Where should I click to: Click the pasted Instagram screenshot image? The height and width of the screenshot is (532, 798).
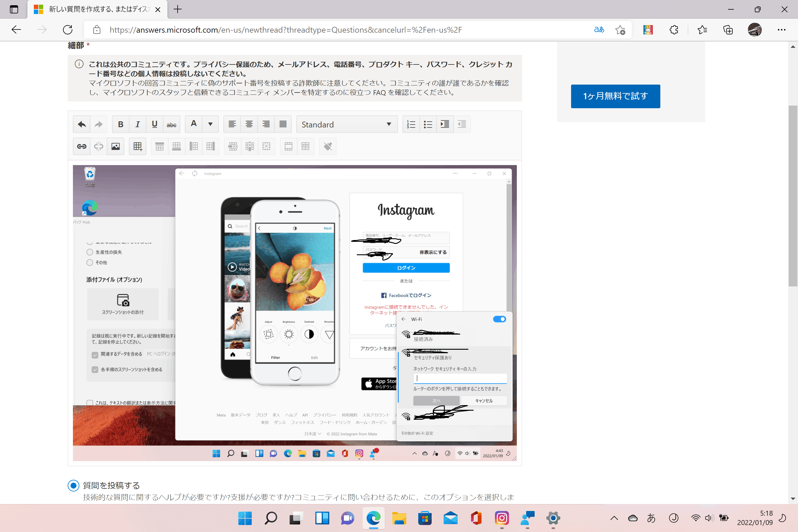pyautogui.click(x=295, y=313)
